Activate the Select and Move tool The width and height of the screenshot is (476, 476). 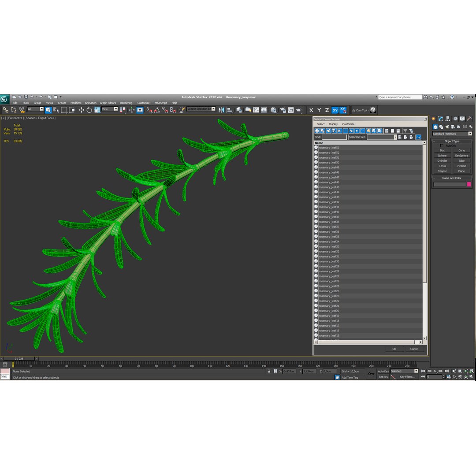click(81, 110)
